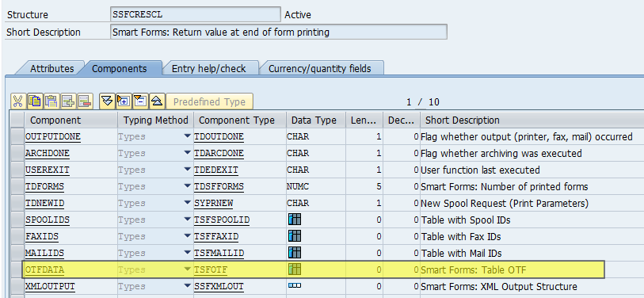Open the Currency/quantity fields tab

pos(319,68)
